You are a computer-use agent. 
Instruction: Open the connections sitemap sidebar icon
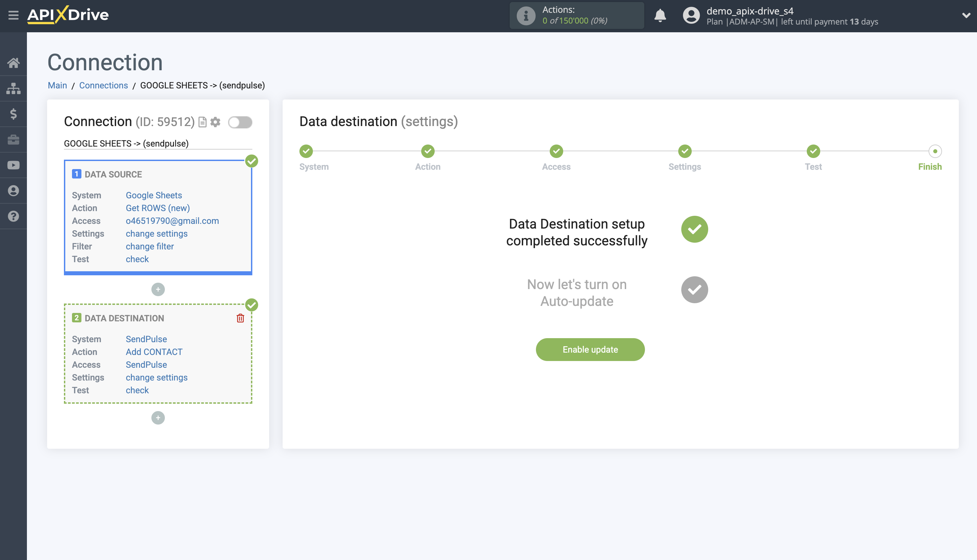pos(13,88)
